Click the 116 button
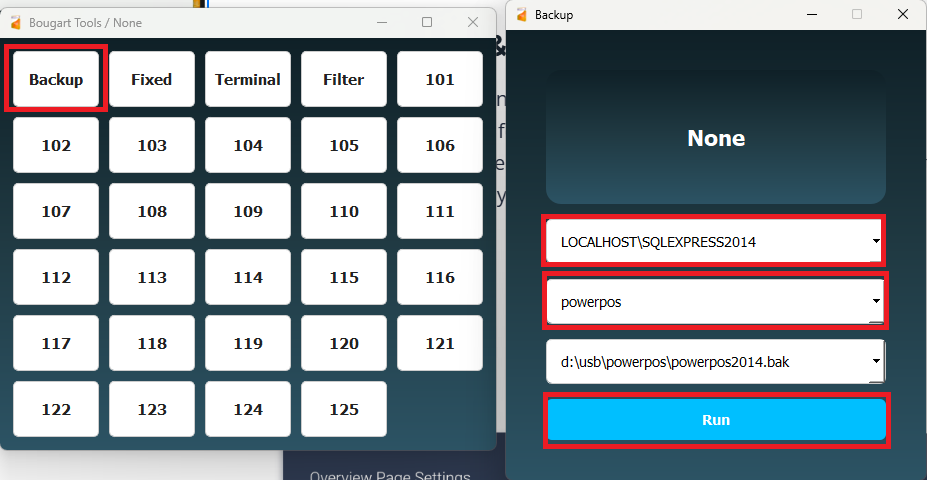 (440, 277)
